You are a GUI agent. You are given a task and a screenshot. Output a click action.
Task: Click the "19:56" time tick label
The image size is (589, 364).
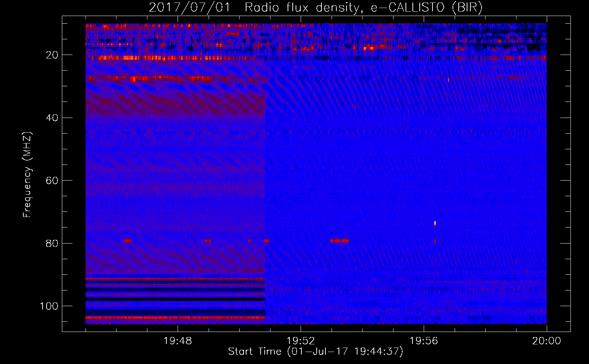coord(424,341)
